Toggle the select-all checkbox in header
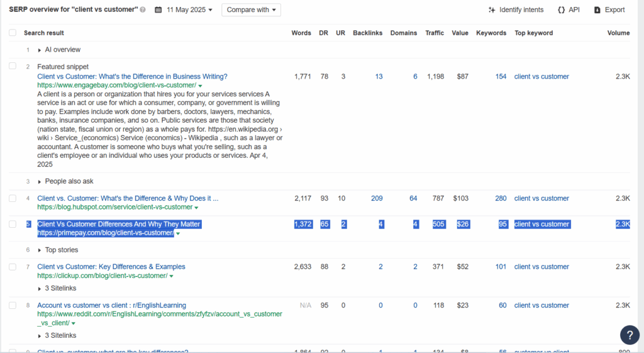Image resolution: width=644 pixels, height=353 pixels. [13, 33]
